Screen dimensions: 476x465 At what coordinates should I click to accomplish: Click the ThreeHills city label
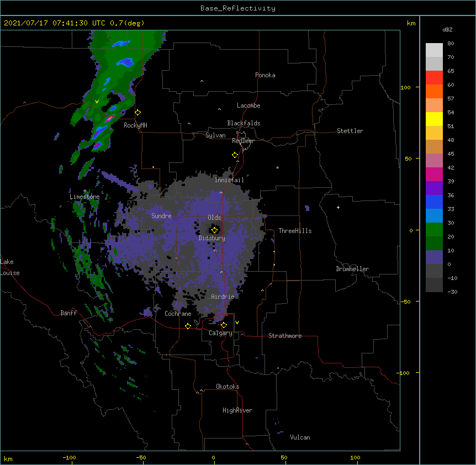(x=295, y=231)
